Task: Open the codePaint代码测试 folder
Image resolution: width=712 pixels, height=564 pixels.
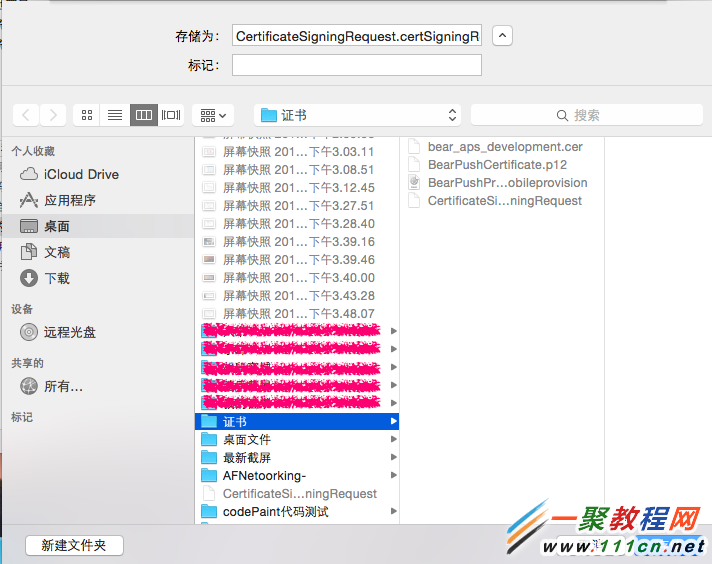Action: (x=297, y=512)
